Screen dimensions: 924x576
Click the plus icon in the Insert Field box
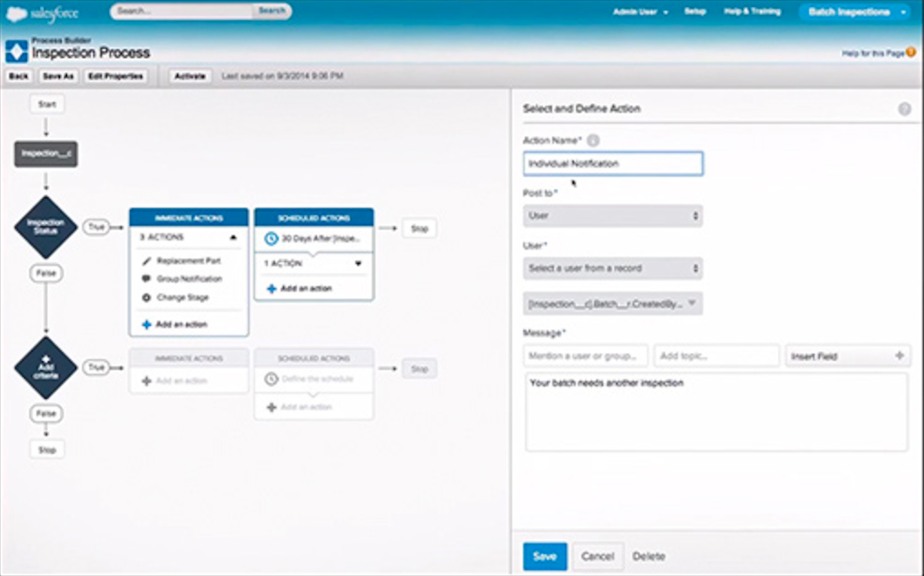pyautogui.click(x=899, y=356)
